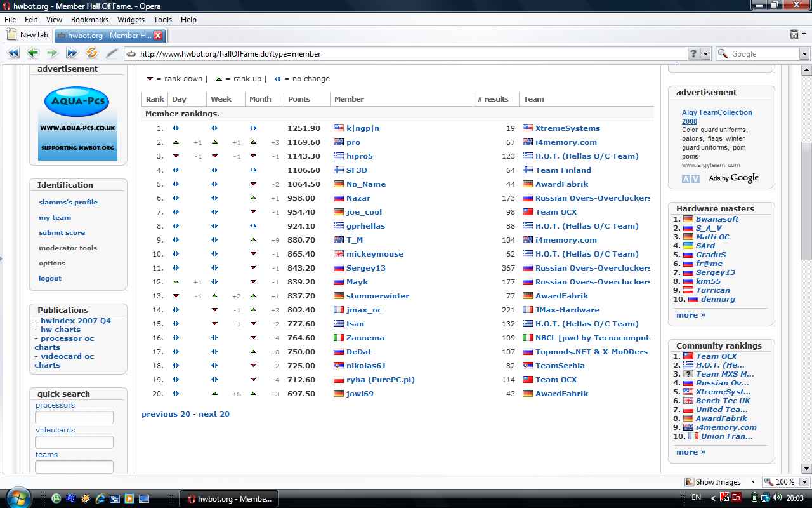Screen dimensions: 812x508
Task: Open the k|ngp|n member profile link
Action: pyautogui.click(x=363, y=128)
